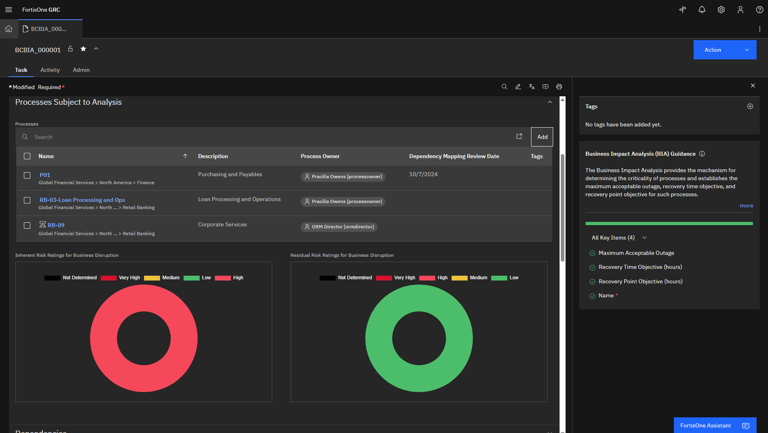Click the Process Owner column header
Screen dimensions: 768x433
pos(320,156)
